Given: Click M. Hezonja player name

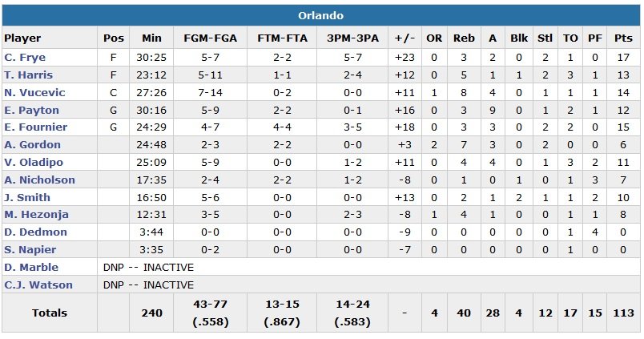Looking at the screenshot, I should [x=36, y=215].
